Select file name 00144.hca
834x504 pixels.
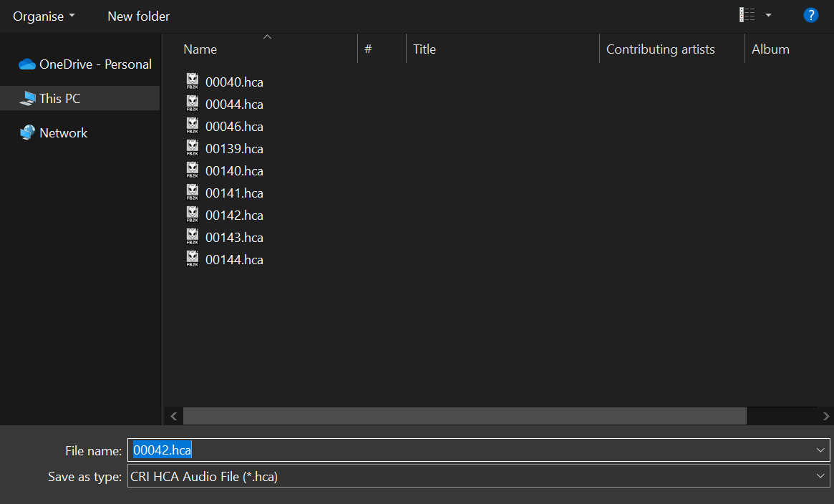coord(234,260)
